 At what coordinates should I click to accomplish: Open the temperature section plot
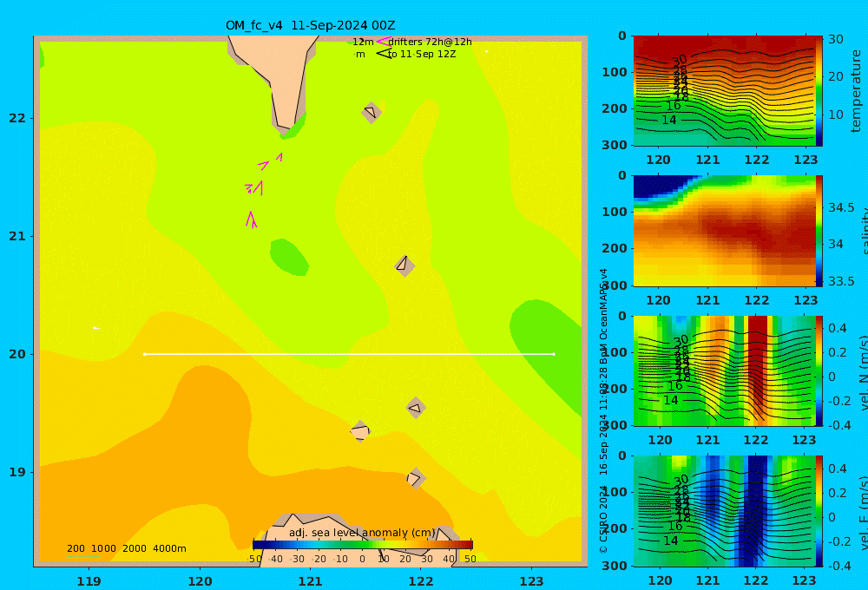pyautogui.click(x=724, y=91)
